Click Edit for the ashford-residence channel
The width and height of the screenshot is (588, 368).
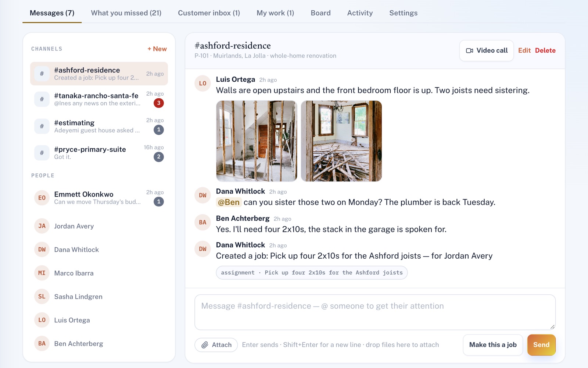524,50
